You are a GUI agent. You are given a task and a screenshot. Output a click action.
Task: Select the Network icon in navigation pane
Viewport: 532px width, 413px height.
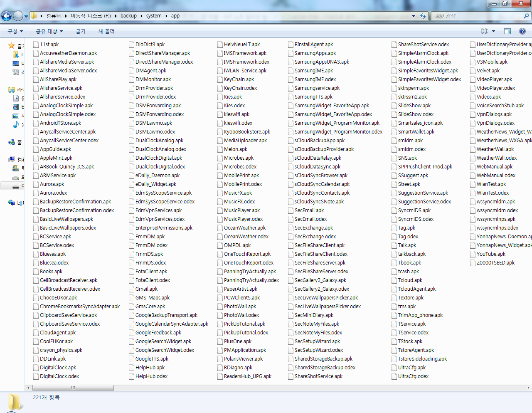pos(12,203)
